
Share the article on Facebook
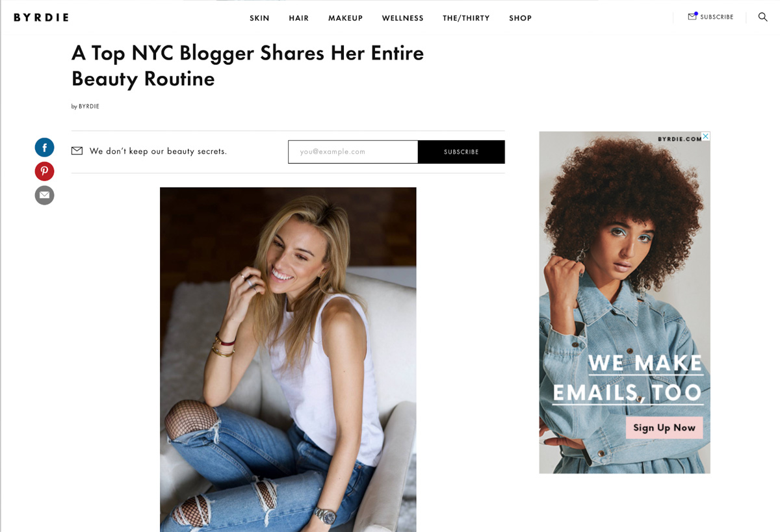pos(44,147)
